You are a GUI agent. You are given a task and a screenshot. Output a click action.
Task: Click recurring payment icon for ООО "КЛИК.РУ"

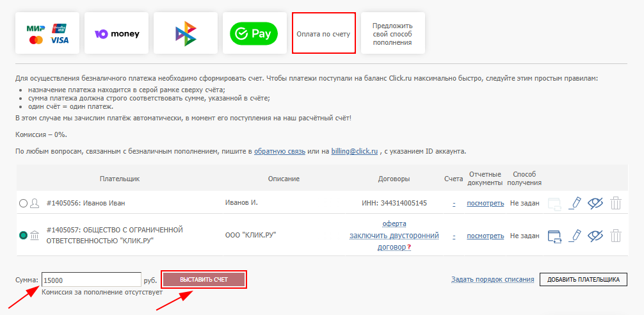click(x=554, y=236)
